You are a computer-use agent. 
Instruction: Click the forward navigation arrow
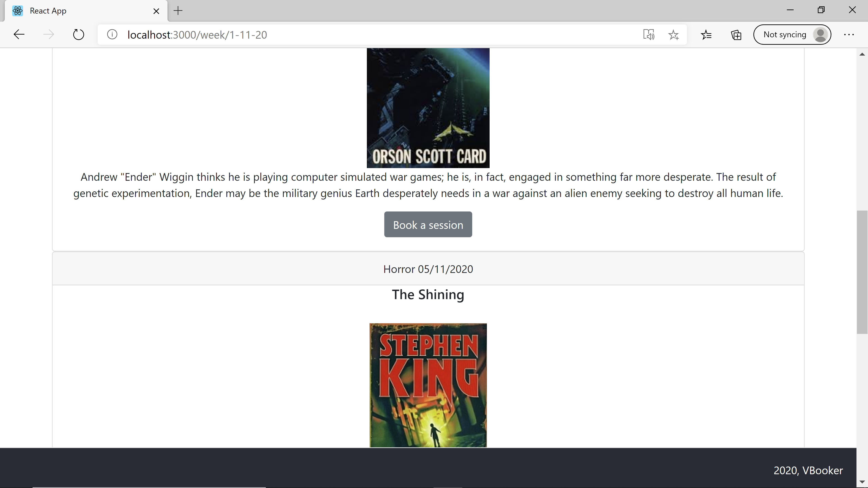click(49, 34)
